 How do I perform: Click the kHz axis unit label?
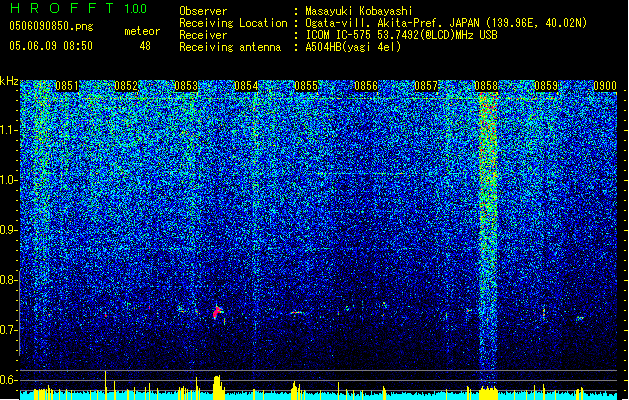(9, 81)
